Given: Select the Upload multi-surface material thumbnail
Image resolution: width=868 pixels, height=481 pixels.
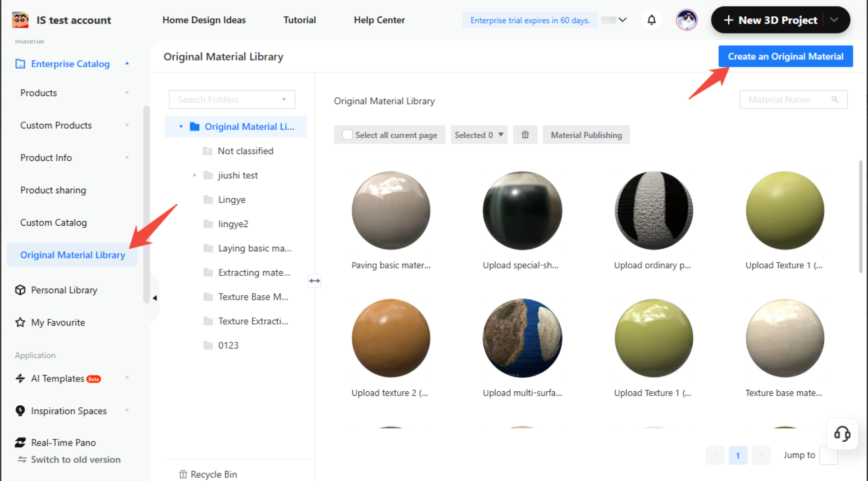Looking at the screenshot, I should click(x=522, y=338).
